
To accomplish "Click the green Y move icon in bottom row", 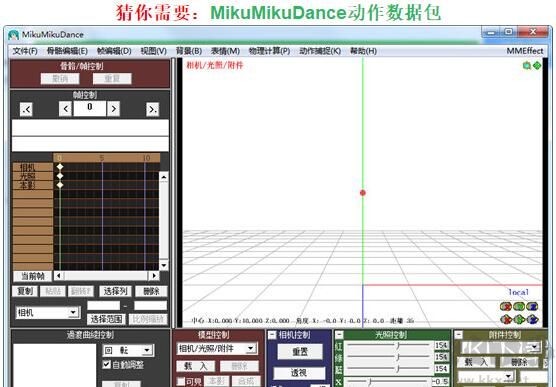I will (x=519, y=320).
